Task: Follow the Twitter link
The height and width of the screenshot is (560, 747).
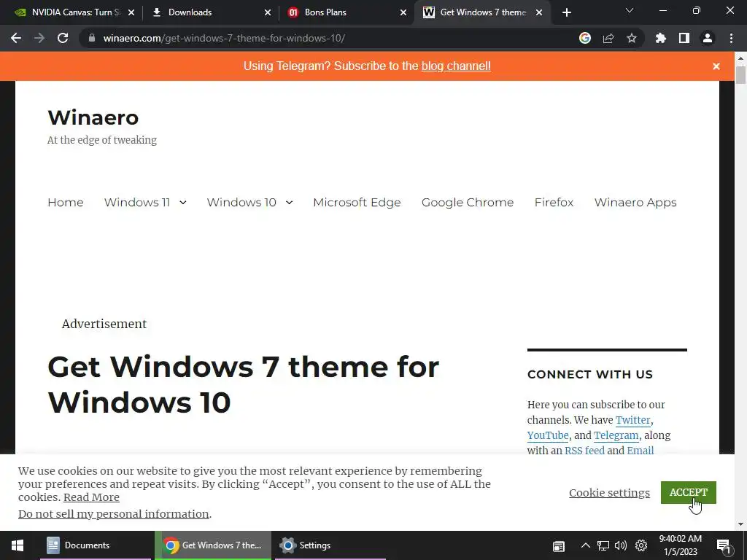Action: [632, 420]
